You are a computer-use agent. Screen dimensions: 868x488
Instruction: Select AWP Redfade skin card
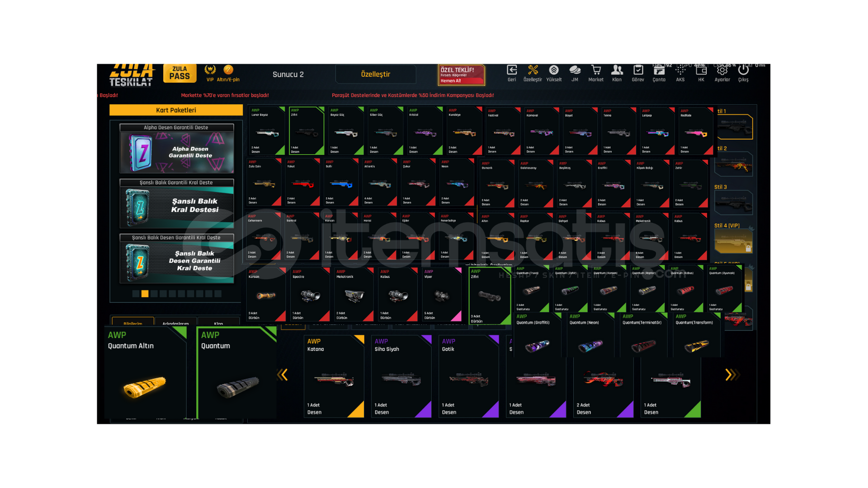click(x=697, y=131)
